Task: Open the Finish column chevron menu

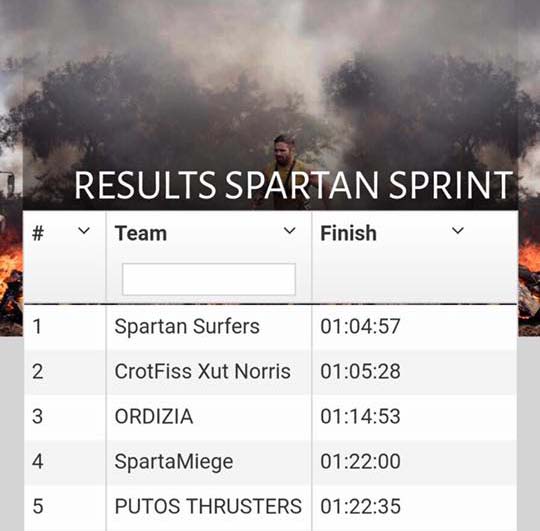Action: click(458, 230)
